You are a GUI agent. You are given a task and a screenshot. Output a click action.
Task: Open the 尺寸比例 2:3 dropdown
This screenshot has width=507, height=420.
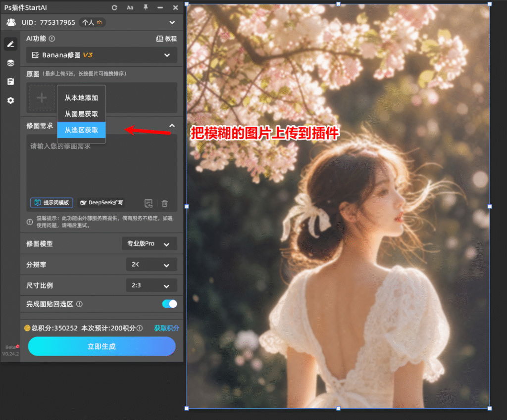(x=152, y=285)
